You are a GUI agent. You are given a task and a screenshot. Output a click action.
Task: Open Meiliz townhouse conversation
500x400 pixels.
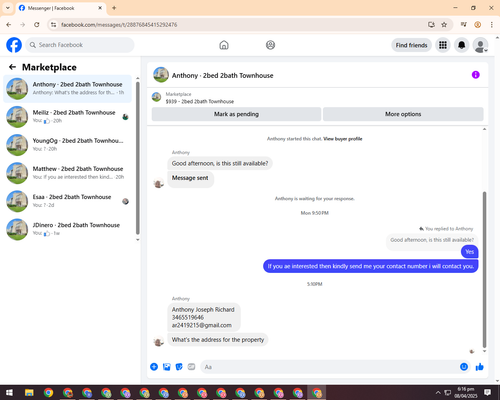(x=68, y=117)
